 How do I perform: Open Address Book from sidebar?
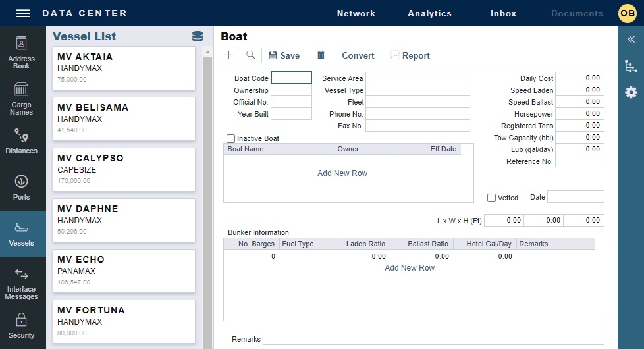point(22,53)
